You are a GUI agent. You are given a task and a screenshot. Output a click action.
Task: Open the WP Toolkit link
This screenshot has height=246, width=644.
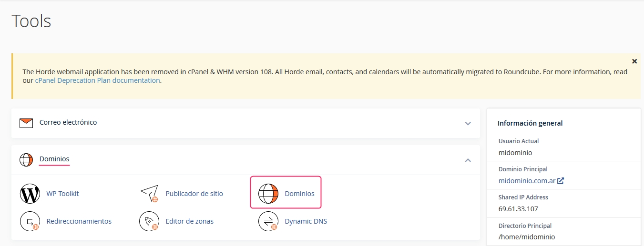pyautogui.click(x=62, y=194)
